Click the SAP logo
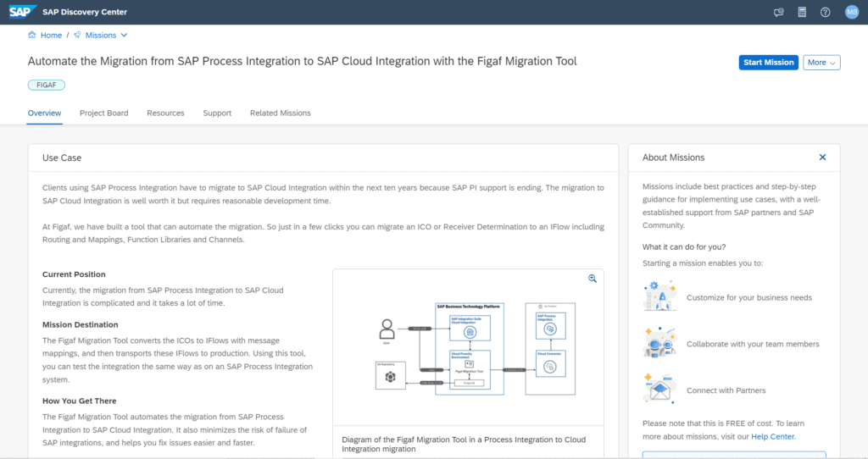This screenshot has width=868, height=459. (x=22, y=12)
